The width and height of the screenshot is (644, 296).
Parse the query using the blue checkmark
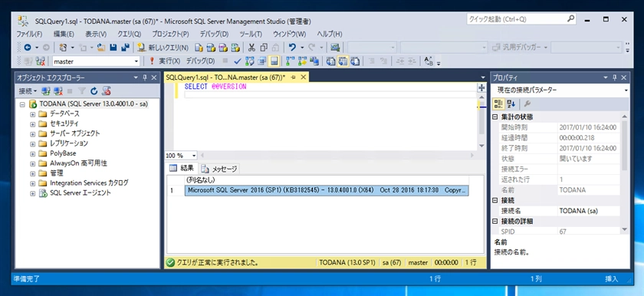pos(238,61)
